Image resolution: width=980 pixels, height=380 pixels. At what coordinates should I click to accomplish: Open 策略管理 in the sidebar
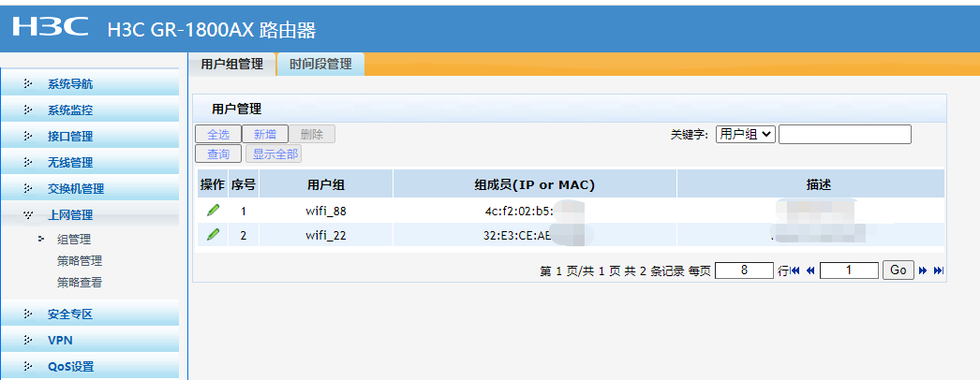(80, 261)
